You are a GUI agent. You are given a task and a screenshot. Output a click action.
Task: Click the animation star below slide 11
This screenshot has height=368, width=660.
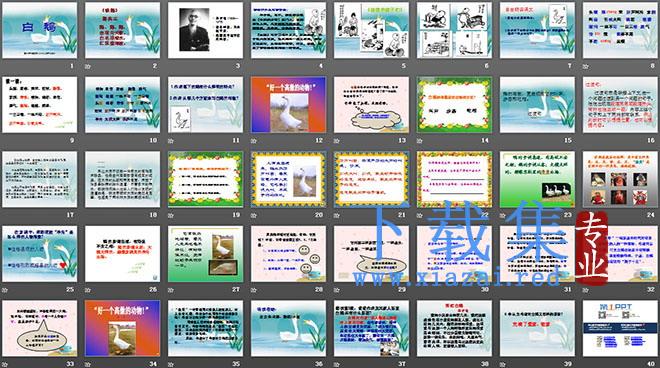coord(171,141)
